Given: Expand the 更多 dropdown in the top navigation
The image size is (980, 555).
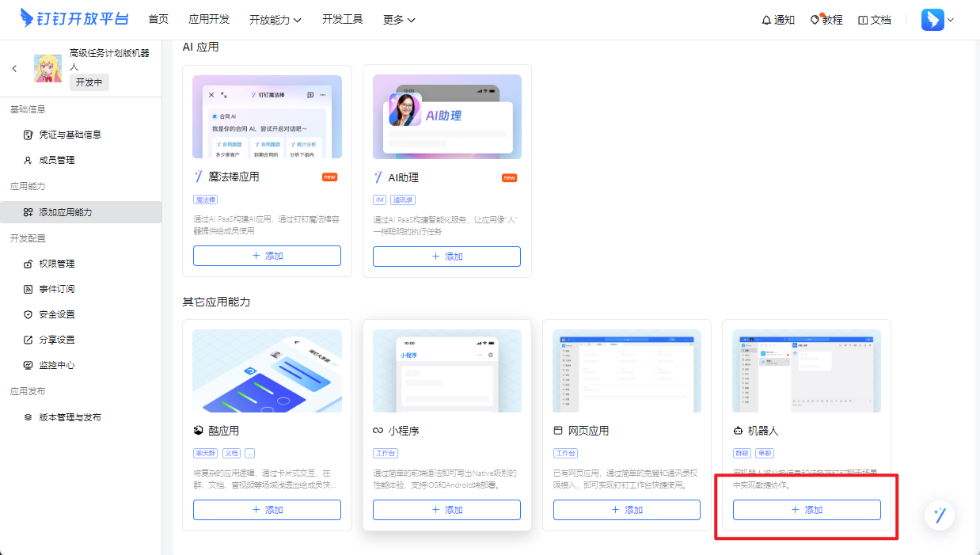Looking at the screenshot, I should [x=399, y=20].
